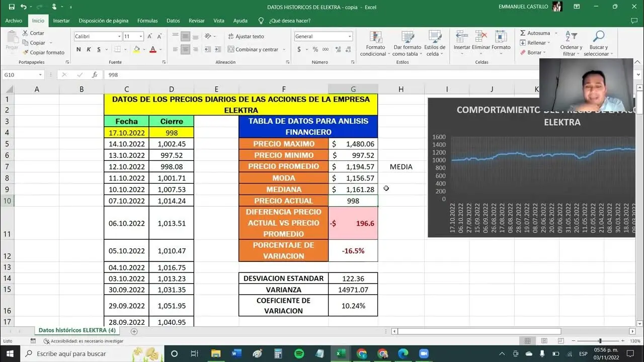Expand font color dropdown arrow

[160, 49]
